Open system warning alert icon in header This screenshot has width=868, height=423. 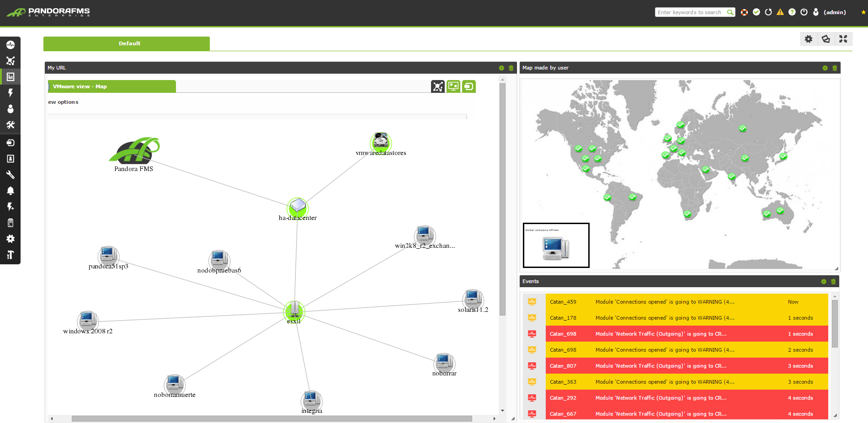[x=780, y=12]
